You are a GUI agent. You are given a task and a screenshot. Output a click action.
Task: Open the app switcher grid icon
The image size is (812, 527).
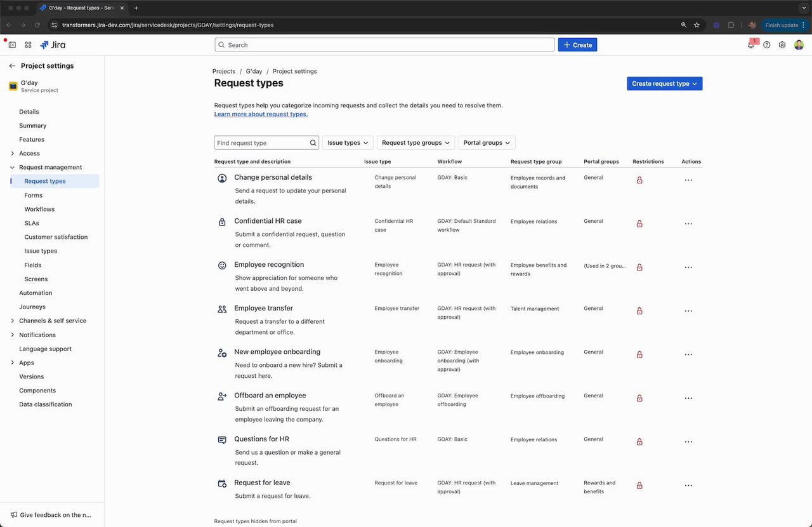click(x=28, y=45)
